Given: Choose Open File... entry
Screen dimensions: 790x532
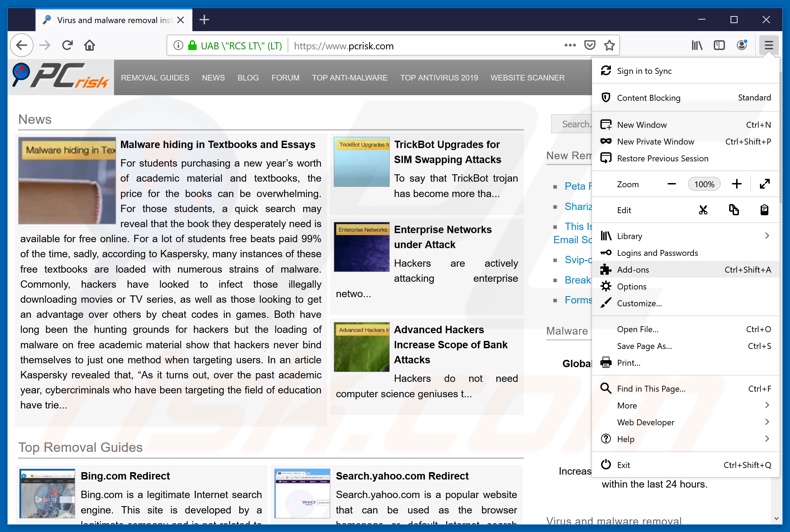Looking at the screenshot, I should coord(686,329).
